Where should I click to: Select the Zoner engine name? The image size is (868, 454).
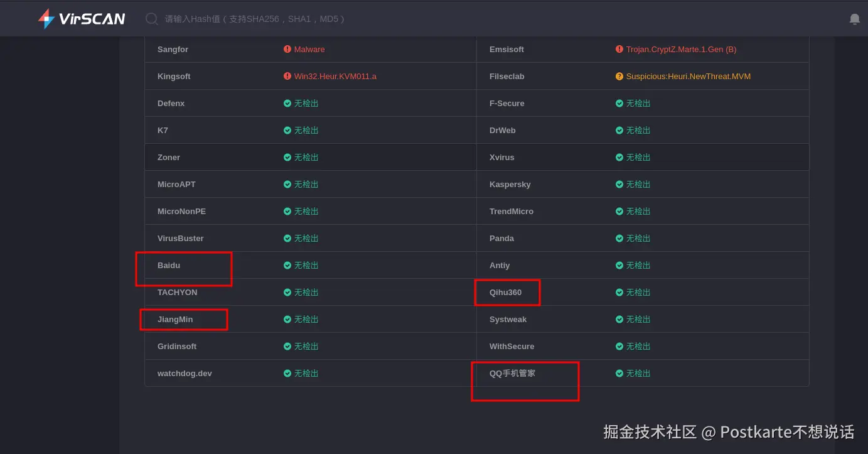tap(169, 157)
